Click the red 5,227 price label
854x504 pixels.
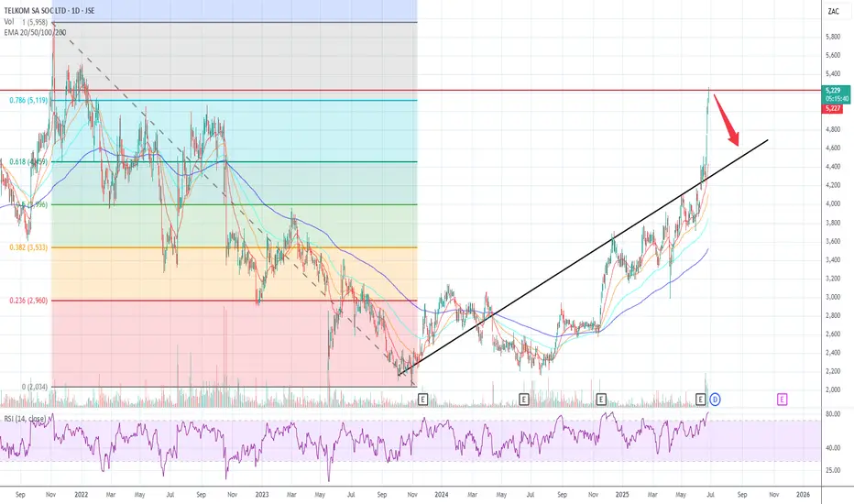[x=832, y=109]
